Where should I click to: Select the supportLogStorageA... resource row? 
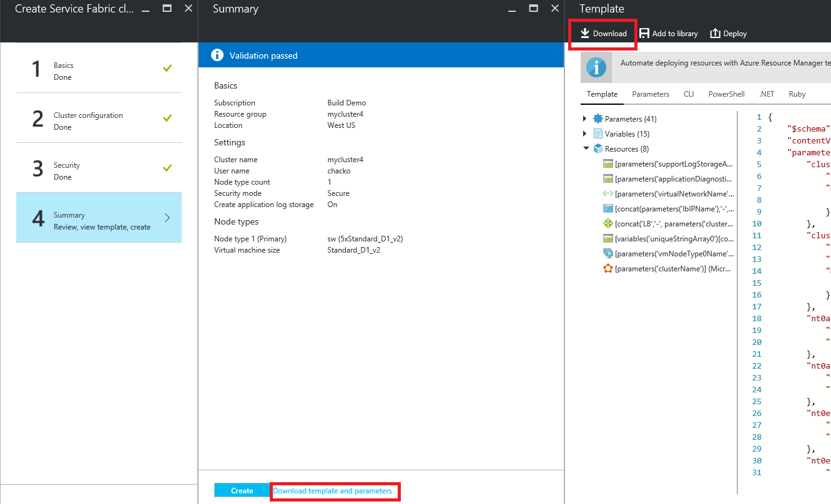(x=668, y=163)
